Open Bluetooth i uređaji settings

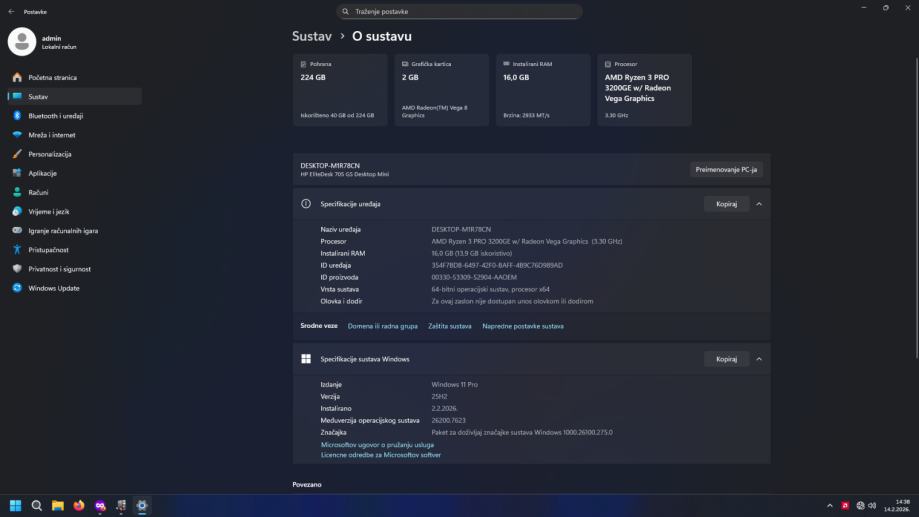click(75, 116)
